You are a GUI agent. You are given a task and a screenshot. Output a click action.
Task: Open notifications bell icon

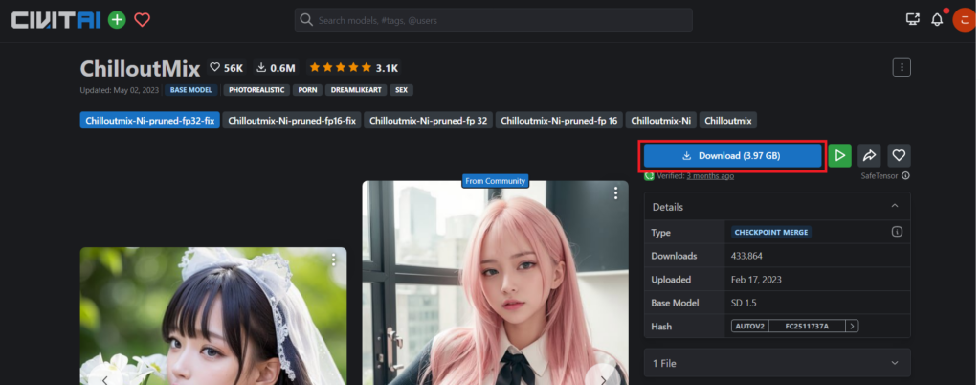coord(937,20)
